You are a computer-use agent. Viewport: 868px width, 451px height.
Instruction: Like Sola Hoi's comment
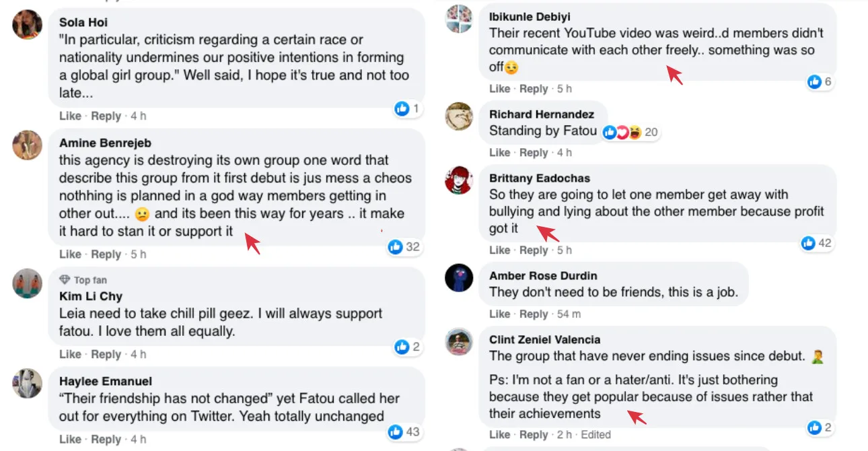70,116
